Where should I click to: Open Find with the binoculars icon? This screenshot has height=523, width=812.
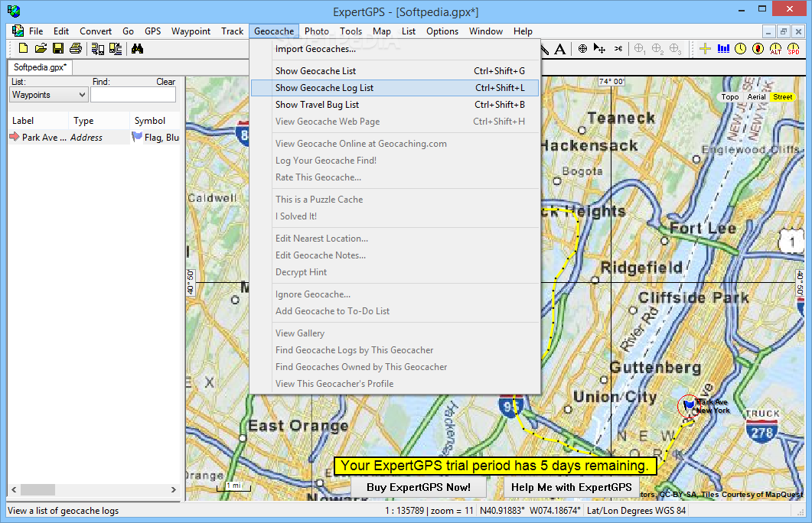point(137,49)
